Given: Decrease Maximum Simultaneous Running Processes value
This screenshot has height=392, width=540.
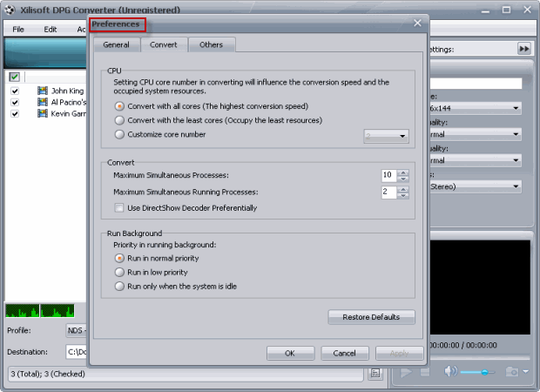Looking at the screenshot, I should [403, 196].
